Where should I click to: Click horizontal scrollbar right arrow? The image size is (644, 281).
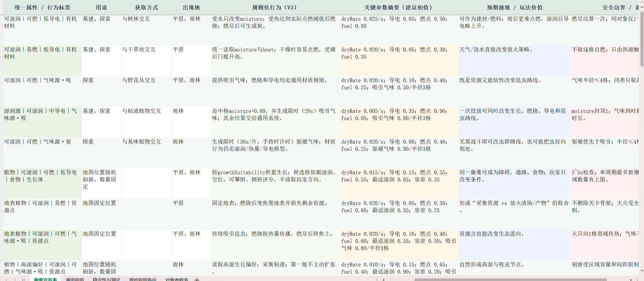[x=631, y=280]
